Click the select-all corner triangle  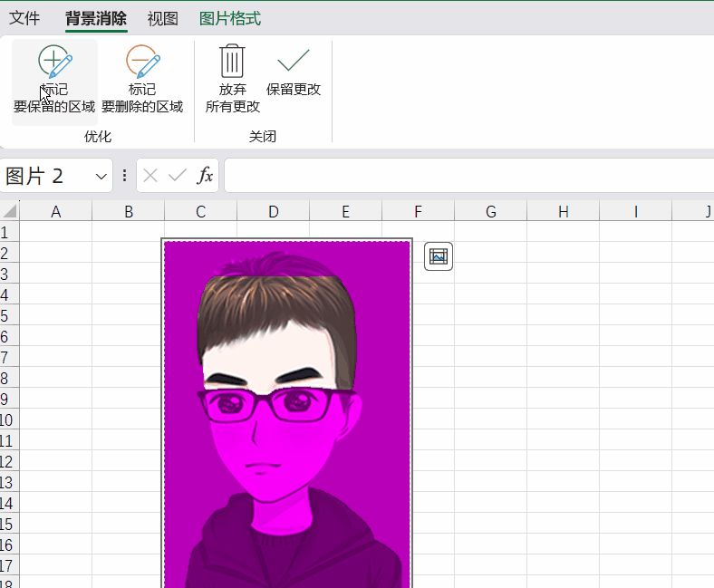[10, 211]
